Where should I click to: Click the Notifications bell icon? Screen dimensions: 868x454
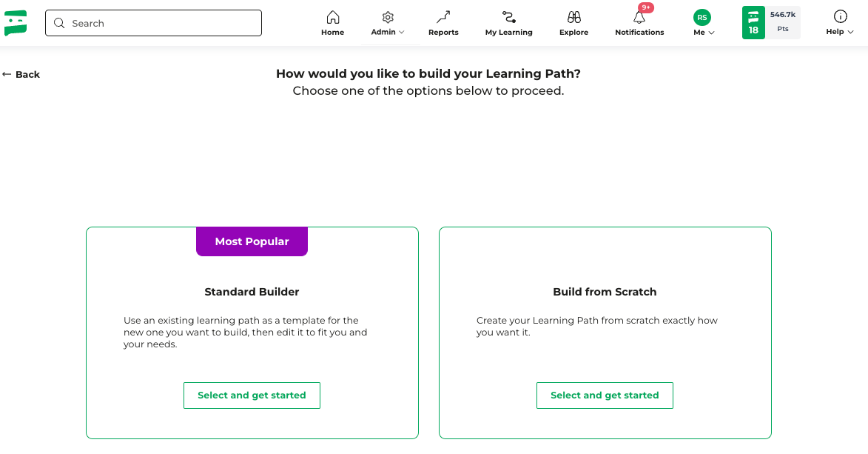click(x=639, y=17)
